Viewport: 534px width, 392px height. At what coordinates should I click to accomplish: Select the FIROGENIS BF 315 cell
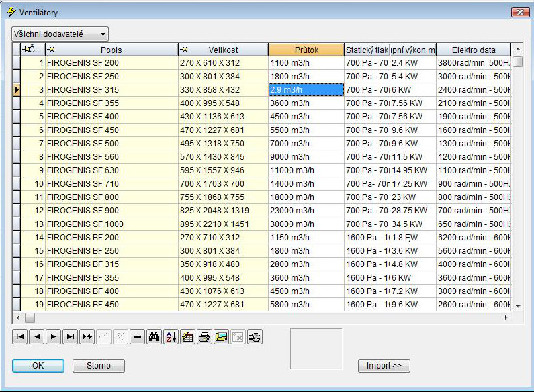112,264
